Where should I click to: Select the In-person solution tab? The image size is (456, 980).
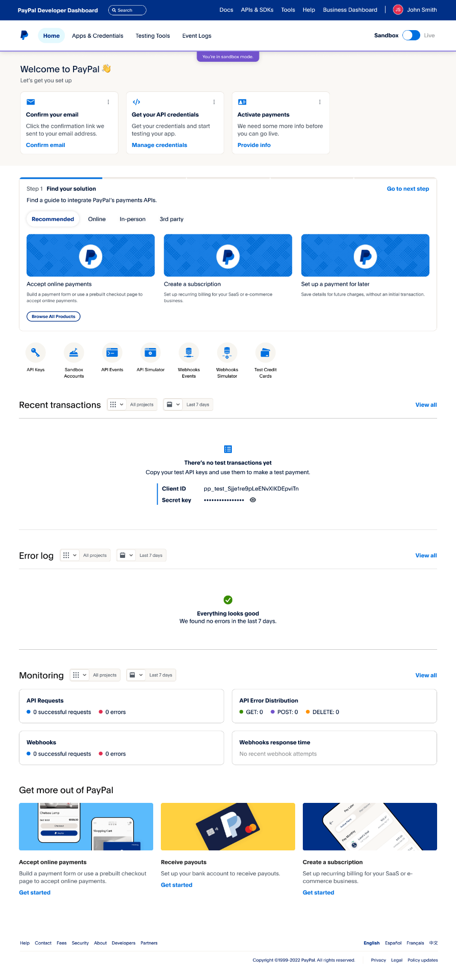pyautogui.click(x=133, y=219)
